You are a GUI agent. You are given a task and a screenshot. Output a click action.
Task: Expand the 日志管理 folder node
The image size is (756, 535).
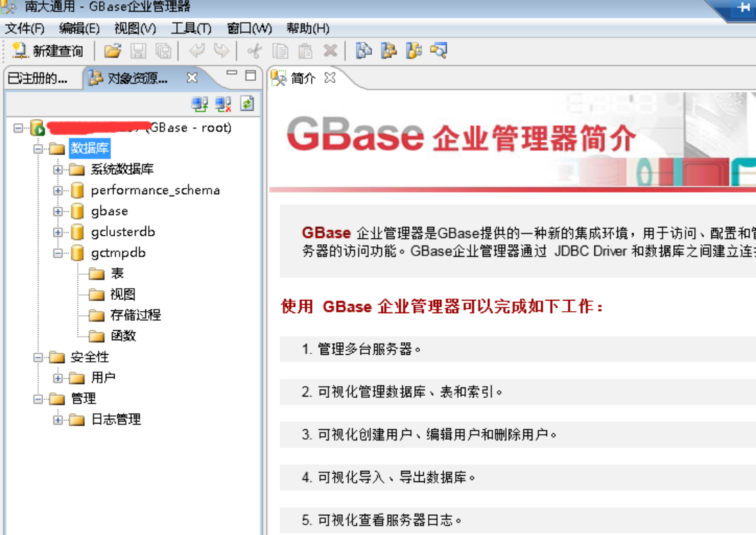coord(58,420)
